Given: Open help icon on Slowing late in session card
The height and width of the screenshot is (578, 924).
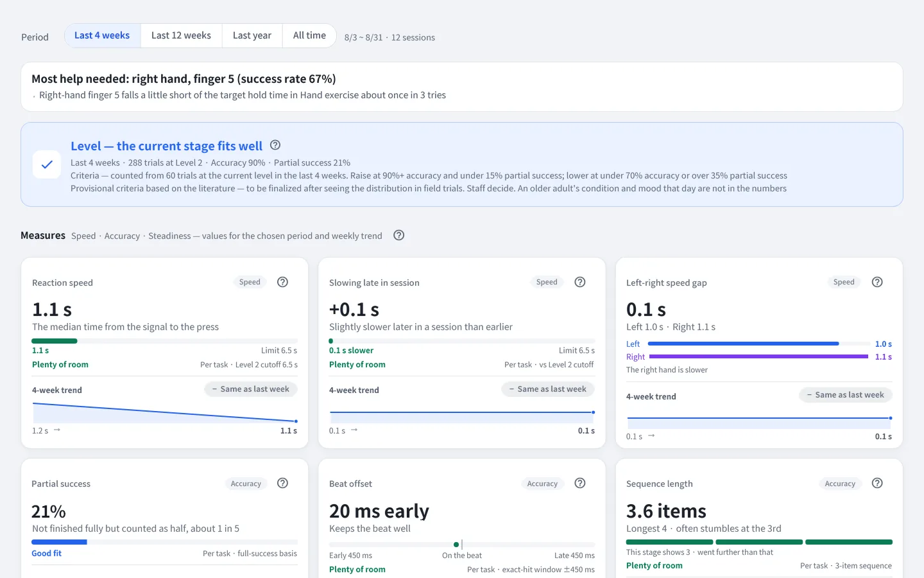Looking at the screenshot, I should (580, 282).
